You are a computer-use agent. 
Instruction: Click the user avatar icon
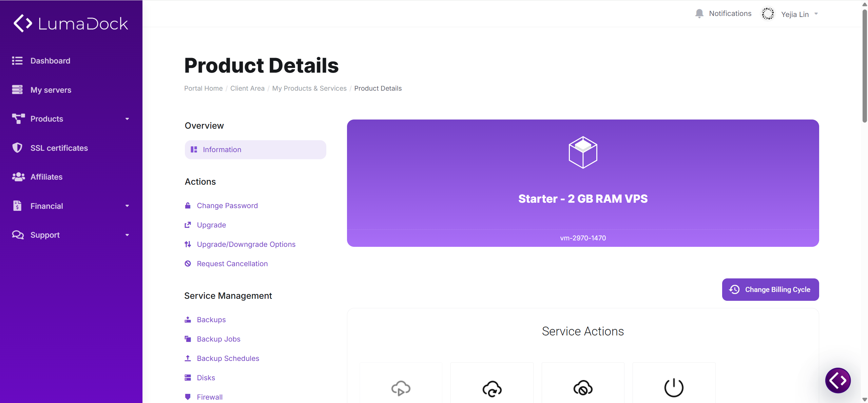(x=768, y=14)
